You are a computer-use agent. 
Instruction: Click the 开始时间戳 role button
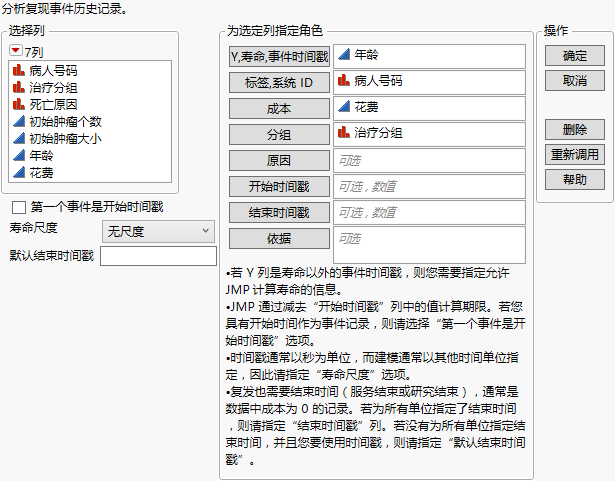279,186
